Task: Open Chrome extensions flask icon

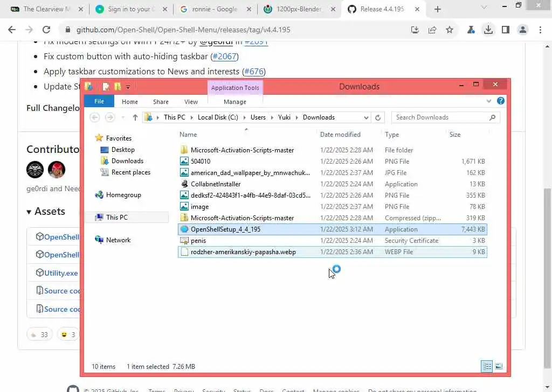Action: click(471, 30)
